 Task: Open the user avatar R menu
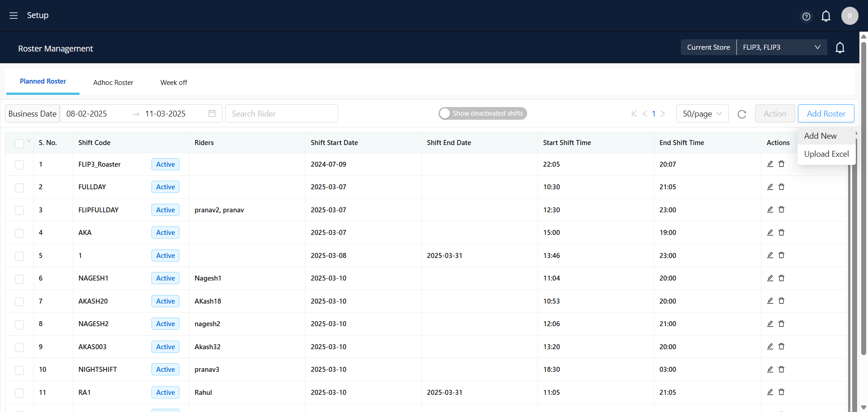pyautogui.click(x=849, y=16)
